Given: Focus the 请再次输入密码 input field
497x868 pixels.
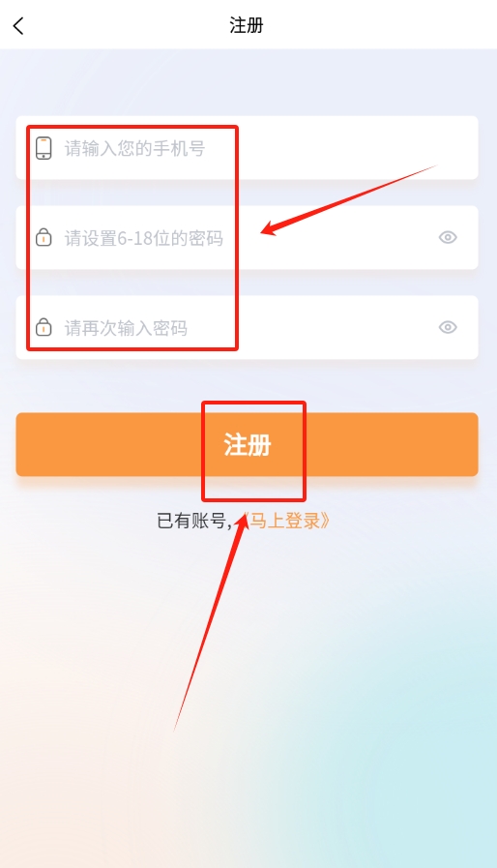Looking at the screenshot, I should (247, 327).
